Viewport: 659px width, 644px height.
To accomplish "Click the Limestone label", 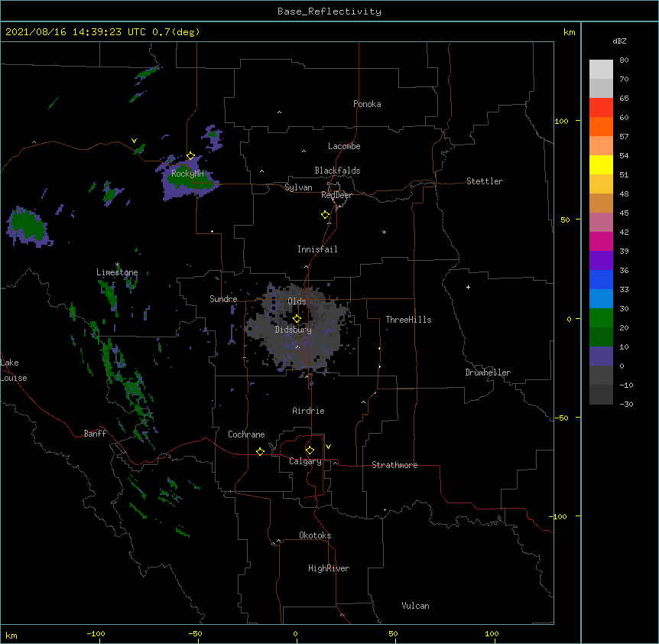I will pyautogui.click(x=117, y=272).
